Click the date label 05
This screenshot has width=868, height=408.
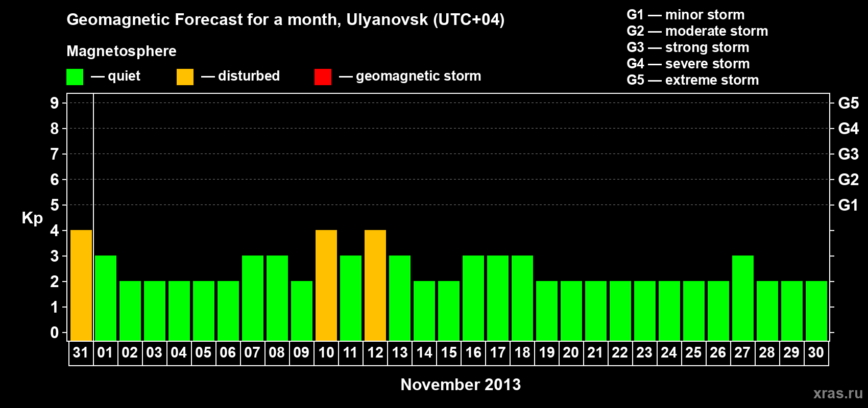click(x=203, y=352)
